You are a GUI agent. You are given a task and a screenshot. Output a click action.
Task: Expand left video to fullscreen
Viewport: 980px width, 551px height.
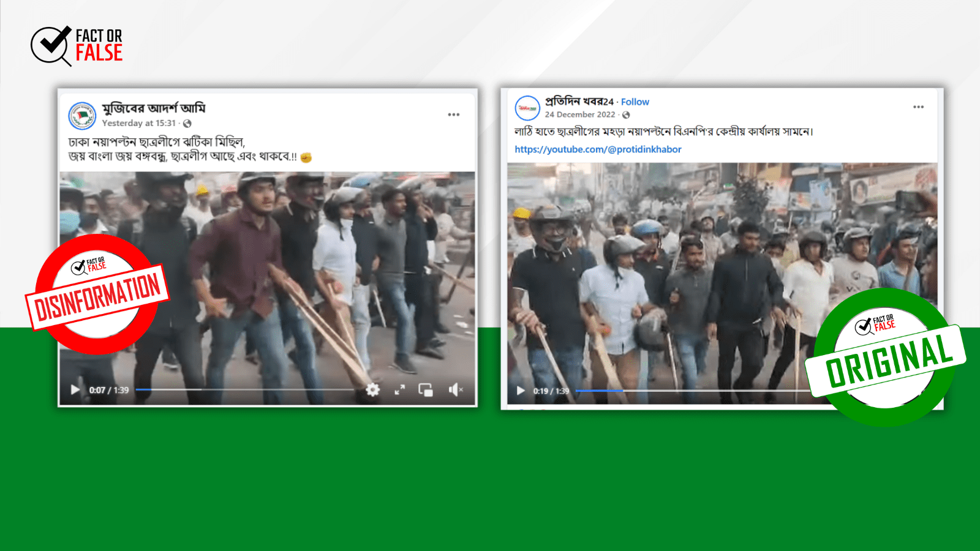pos(399,390)
